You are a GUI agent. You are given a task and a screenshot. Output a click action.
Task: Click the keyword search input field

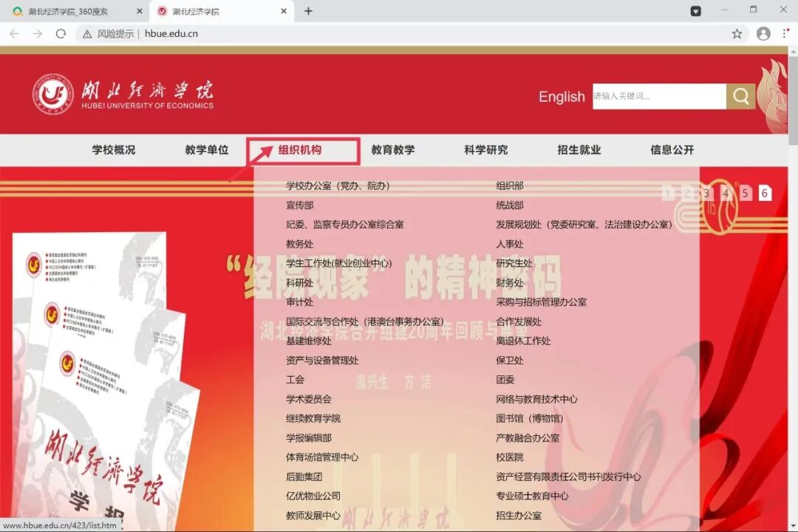tap(659, 96)
